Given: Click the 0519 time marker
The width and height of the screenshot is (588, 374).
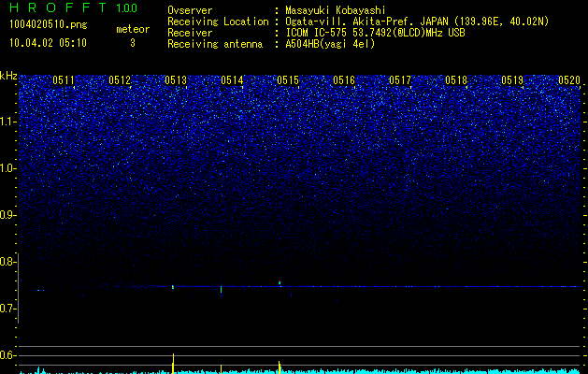Looking at the screenshot, I should coord(512,80).
